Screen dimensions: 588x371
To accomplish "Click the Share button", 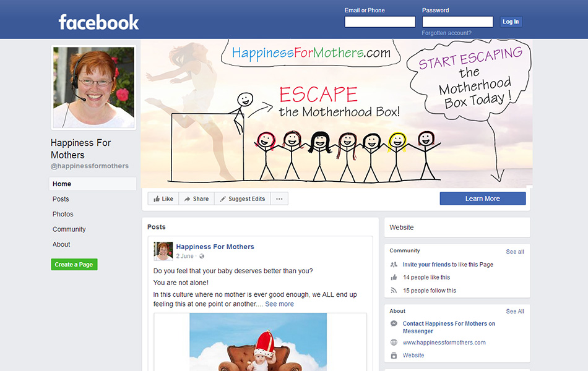I will click(x=196, y=198).
